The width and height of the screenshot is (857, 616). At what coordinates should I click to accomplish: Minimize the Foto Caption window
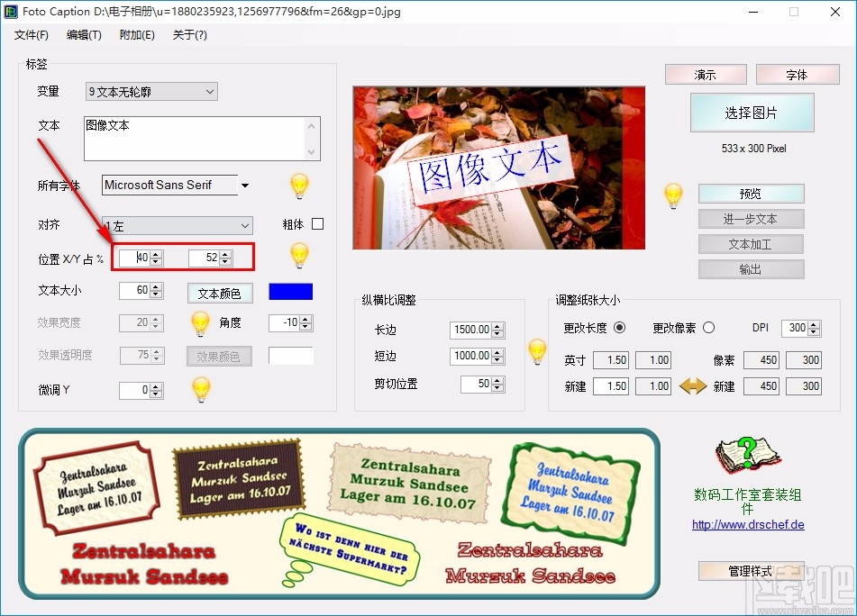(753, 12)
